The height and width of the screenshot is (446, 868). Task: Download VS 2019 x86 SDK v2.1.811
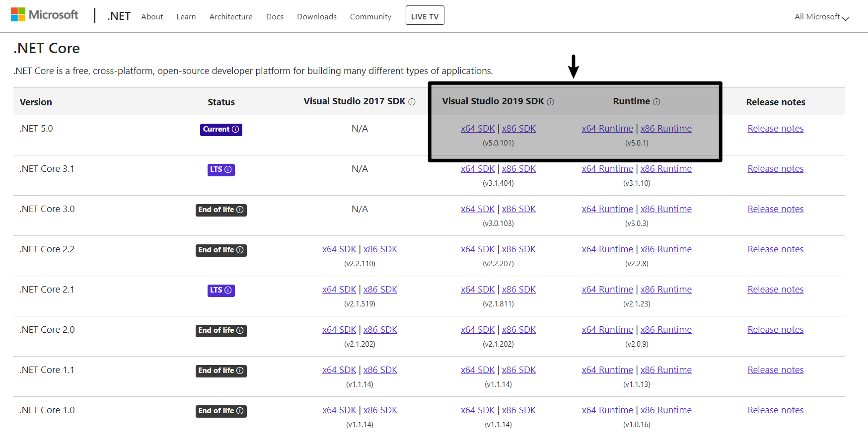tap(519, 290)
